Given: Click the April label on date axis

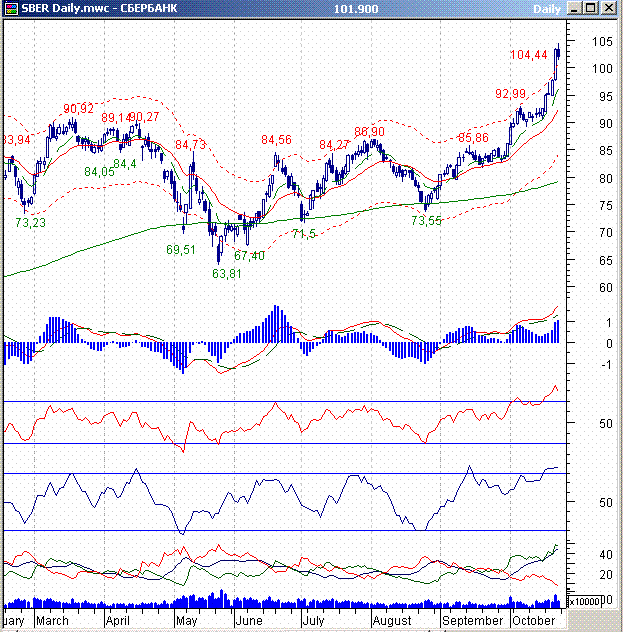Looking at the screenshot, I should coord(117,620).
